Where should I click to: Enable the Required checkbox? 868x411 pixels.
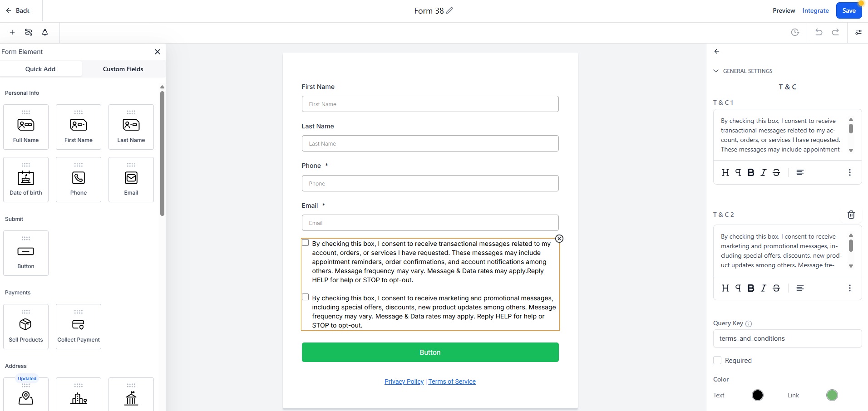tap(717, 360)
